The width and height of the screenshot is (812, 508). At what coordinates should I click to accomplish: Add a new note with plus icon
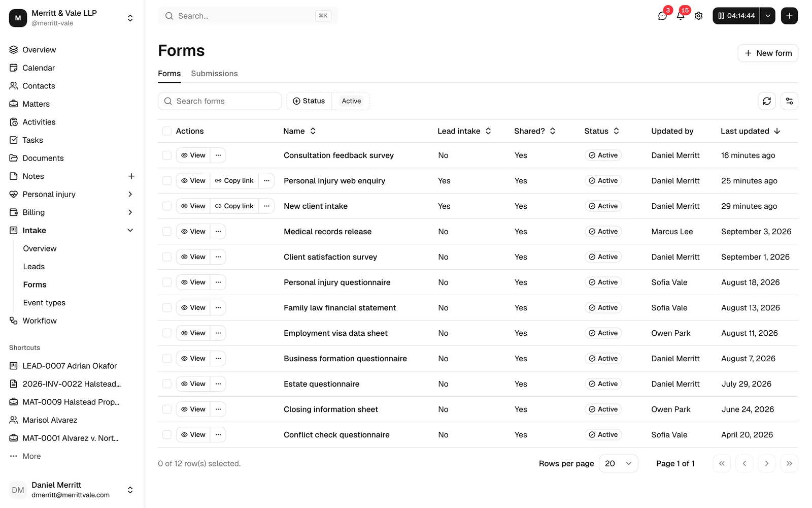[x=131, y=176]
